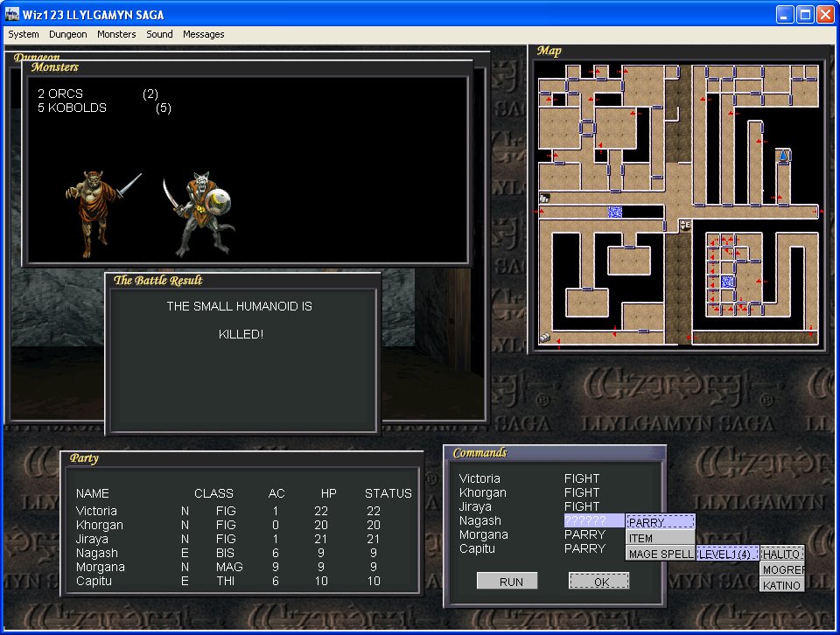Click Victoria's FIGHT command
Viewport: 840px width, 635px height.
[x=582, y=478]
